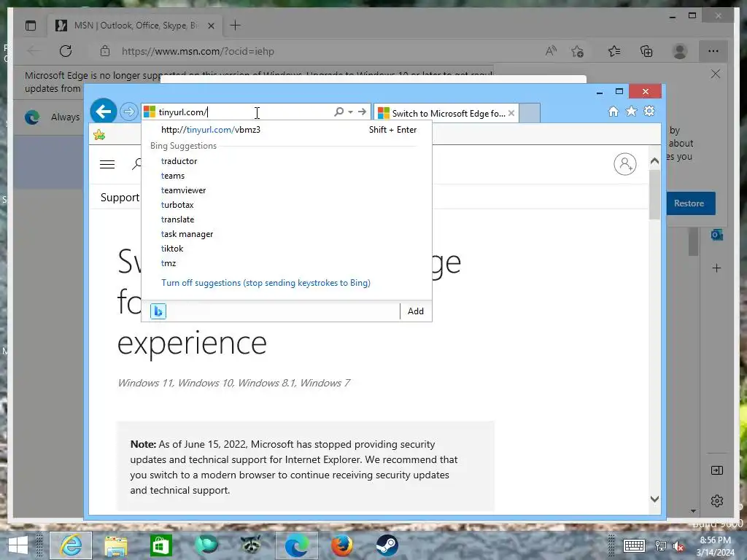Open Outlook icon in Edge sidebar

point(716,235)
